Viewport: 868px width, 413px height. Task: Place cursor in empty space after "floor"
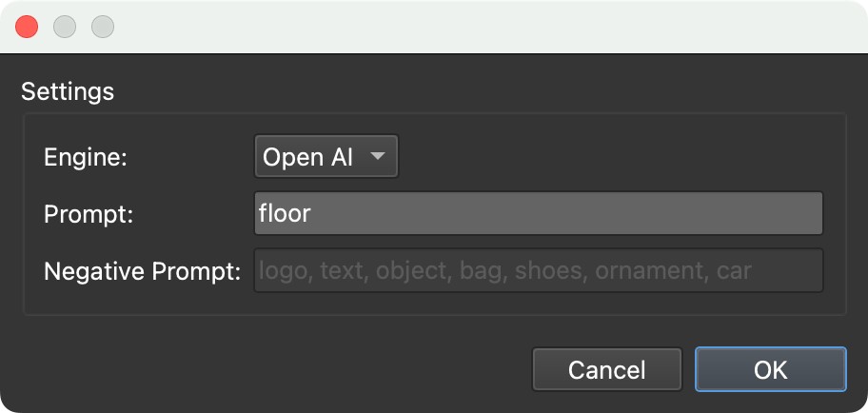coord(571,214)
